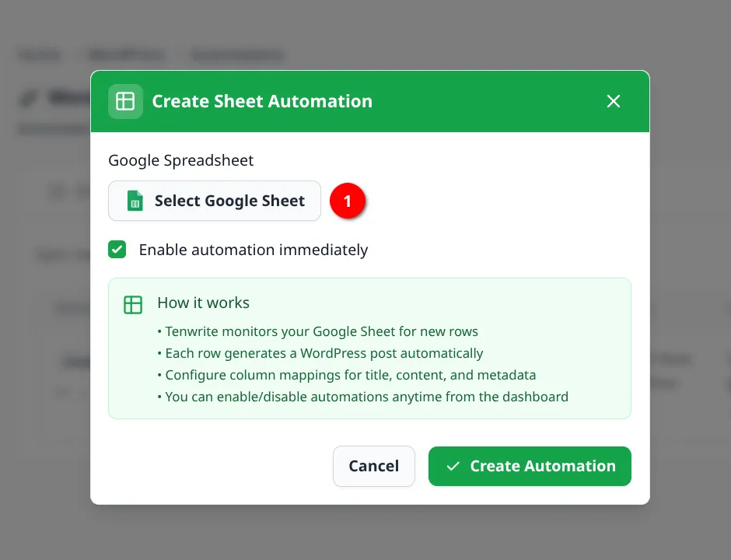This screenshot has height=560, width=731.
Task: Open the Select Google Sheet picker
Action: click(214, 201)
